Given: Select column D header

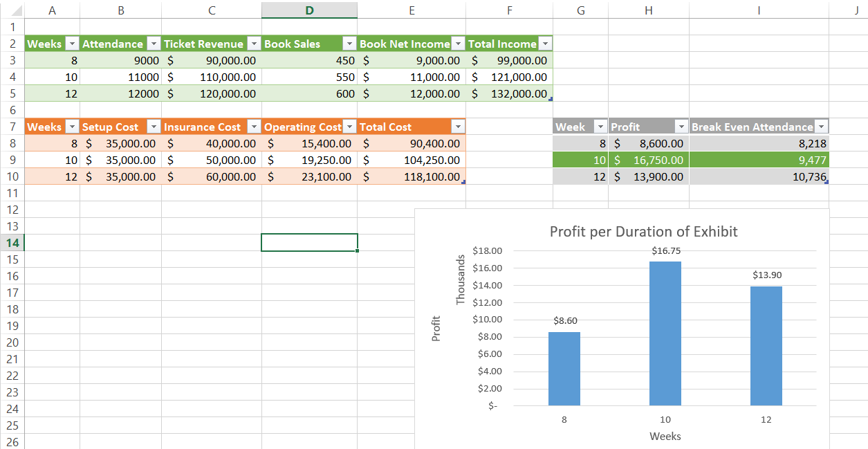Looking at the screenshot, I should [309, 10].
